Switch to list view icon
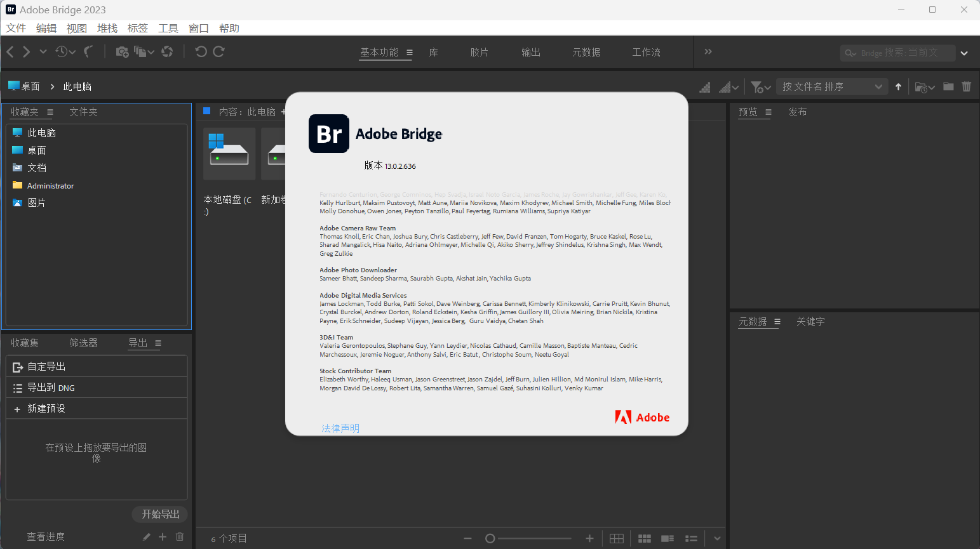 click(x=691, y=538)
